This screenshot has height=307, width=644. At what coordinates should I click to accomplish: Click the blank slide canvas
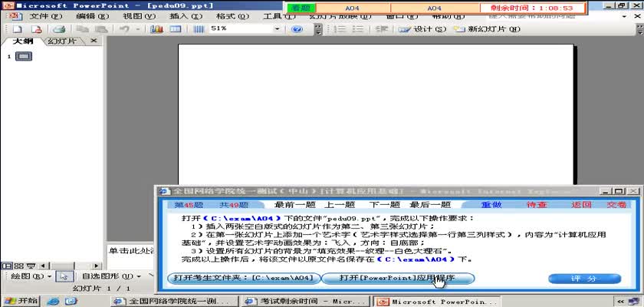click(x=376, y=114)
